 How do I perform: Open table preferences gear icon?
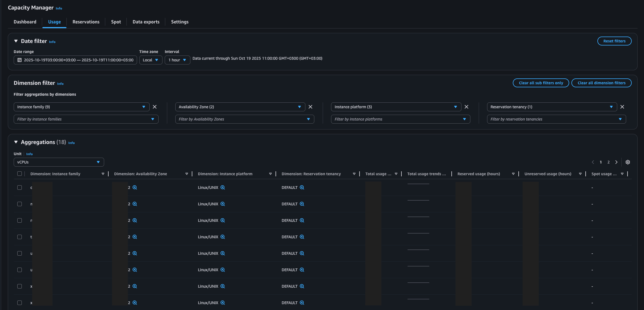click(x=628, y=162)
